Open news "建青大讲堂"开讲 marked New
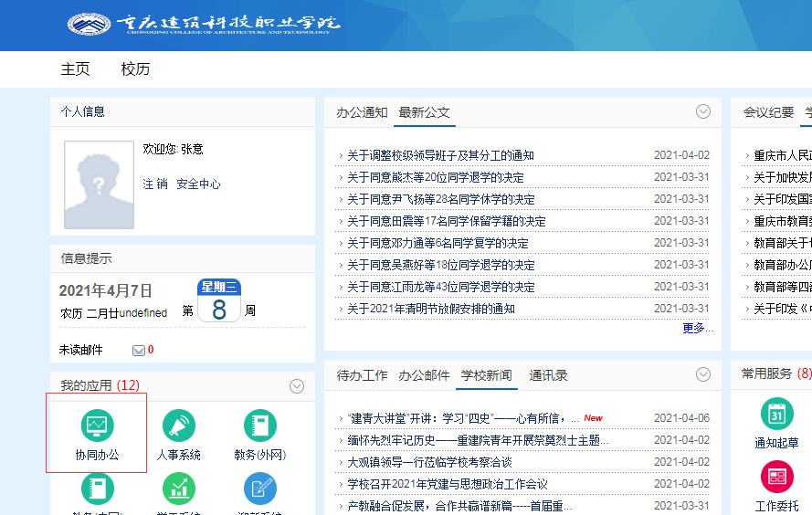Screen dimensions: 812x515 pyautogui.click(x=463, y=418)
